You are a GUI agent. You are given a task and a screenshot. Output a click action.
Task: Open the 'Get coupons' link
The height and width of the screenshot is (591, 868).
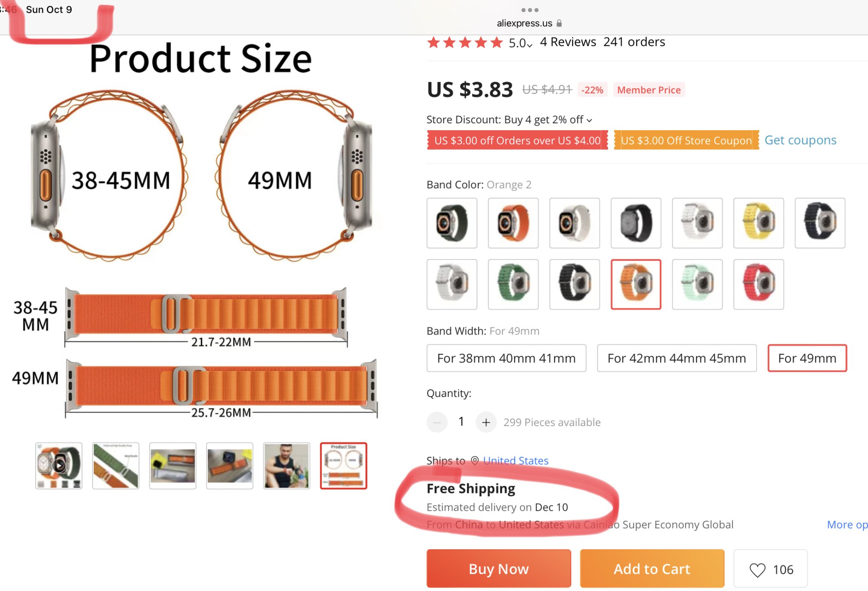click(x=800, y=140)
